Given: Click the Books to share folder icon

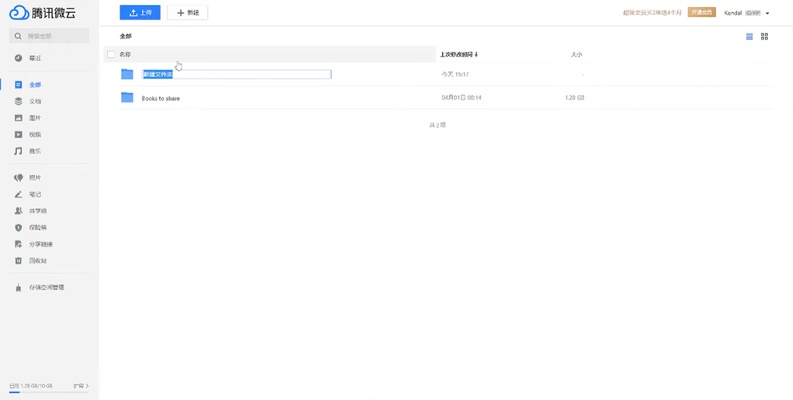Looking at the screenshot, I should click(127, 98).
